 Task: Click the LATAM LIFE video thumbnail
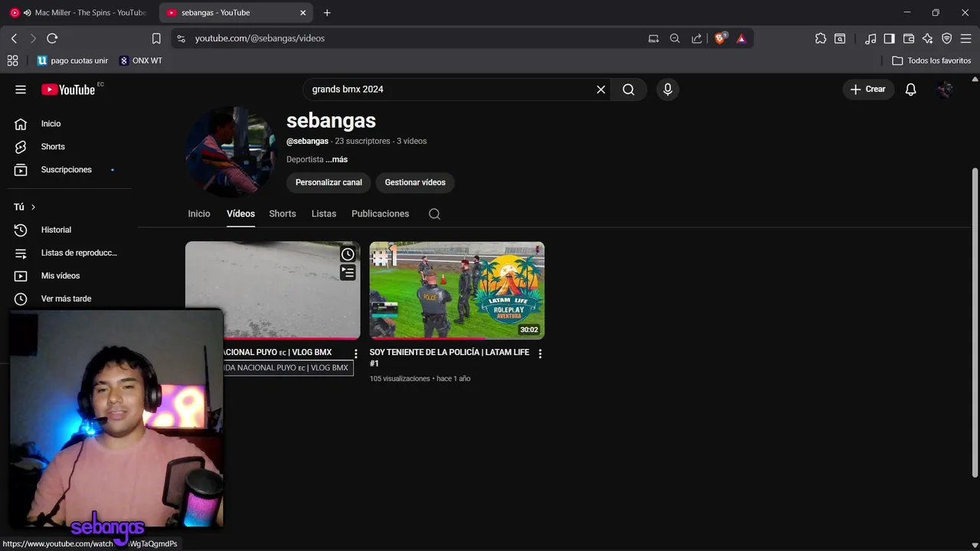click(457, 291)
